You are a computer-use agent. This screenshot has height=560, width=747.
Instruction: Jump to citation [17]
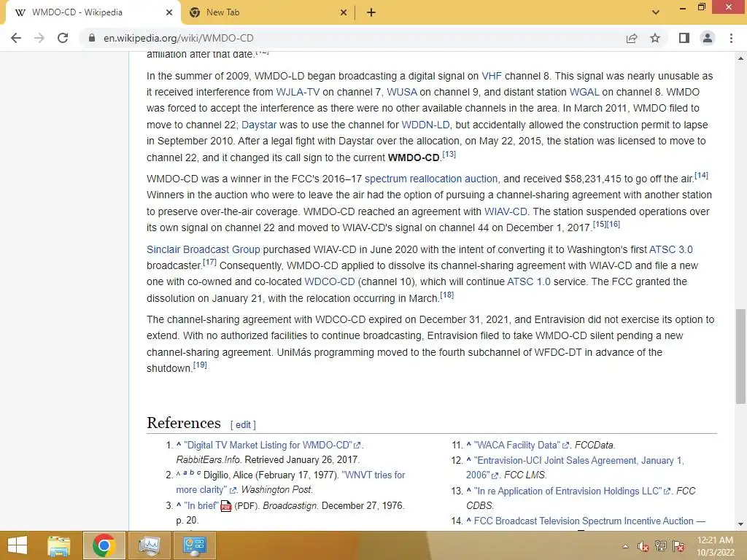coord(209,262)
